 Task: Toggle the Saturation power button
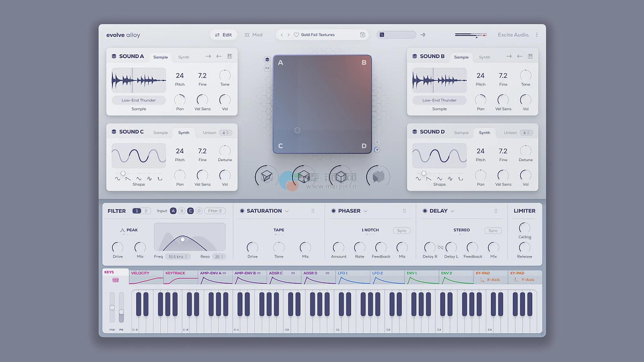242,211
